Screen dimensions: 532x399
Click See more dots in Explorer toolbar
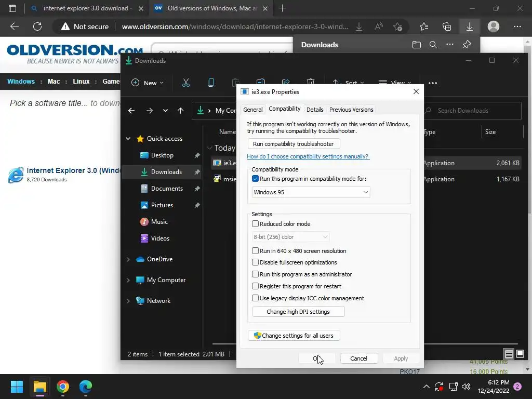[433, 83]
